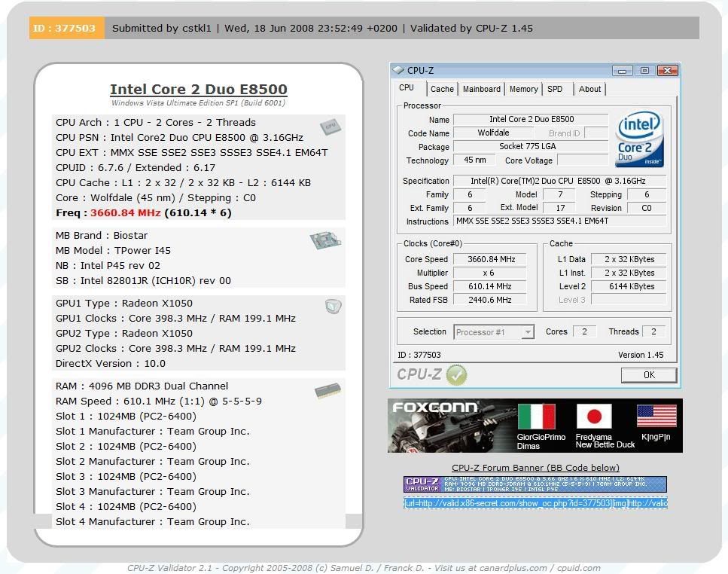
Task: Close the CPU-Z window
Action: click(667, 71)
